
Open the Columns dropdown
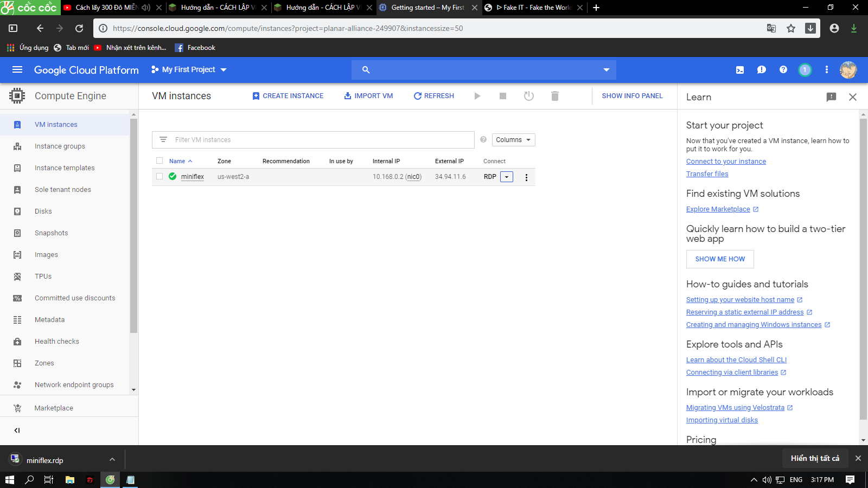514,140
